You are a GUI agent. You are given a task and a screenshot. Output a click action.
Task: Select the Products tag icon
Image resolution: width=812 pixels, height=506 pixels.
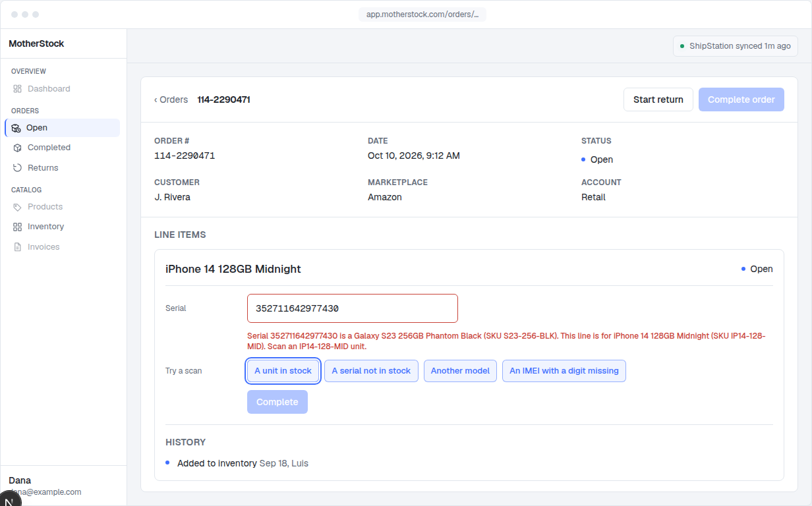coord(18,207)
